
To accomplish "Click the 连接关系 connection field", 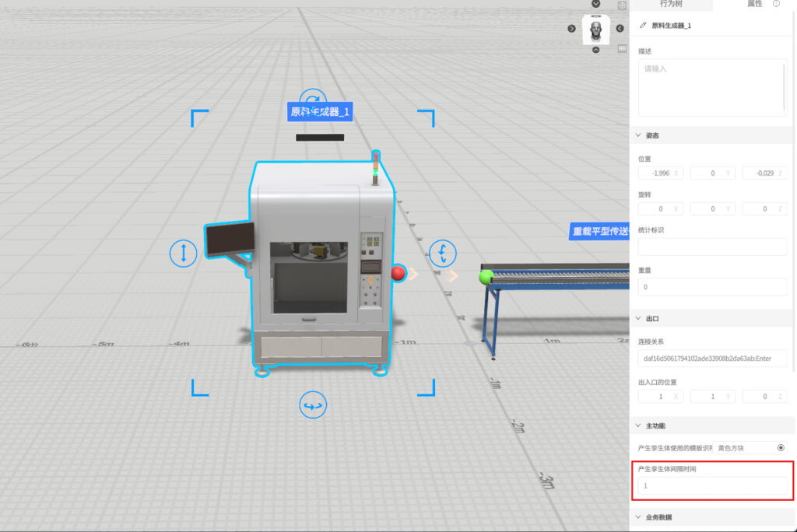I will tap(712, 359).
